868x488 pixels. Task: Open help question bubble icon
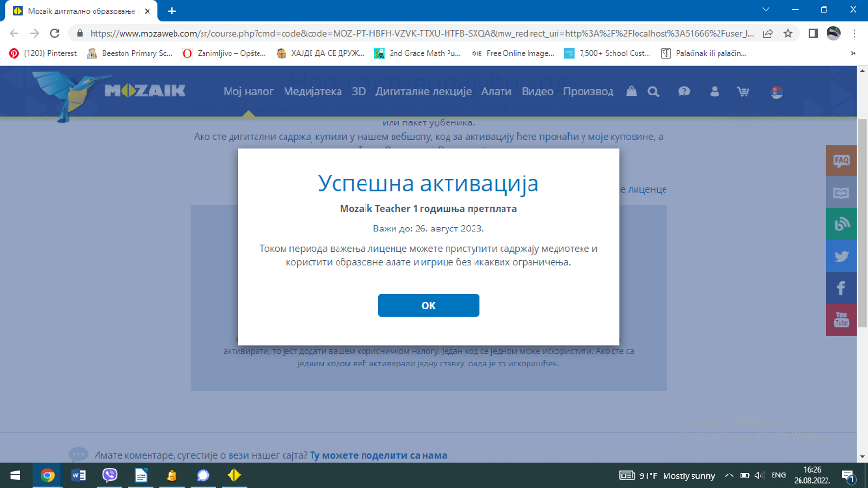point(684,92)
